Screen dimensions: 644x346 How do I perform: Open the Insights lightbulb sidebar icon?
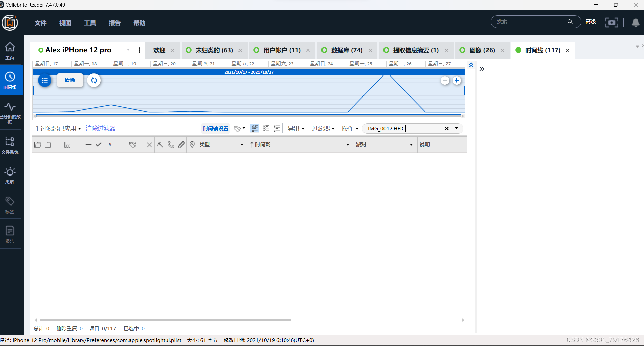tap(10, 175)
